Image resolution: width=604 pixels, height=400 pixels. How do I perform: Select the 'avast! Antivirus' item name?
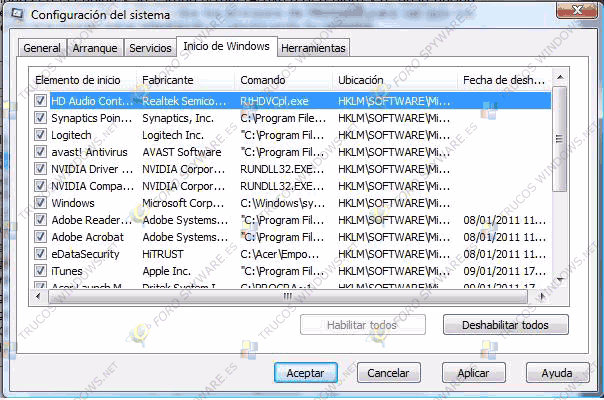[x=89, y=152]
